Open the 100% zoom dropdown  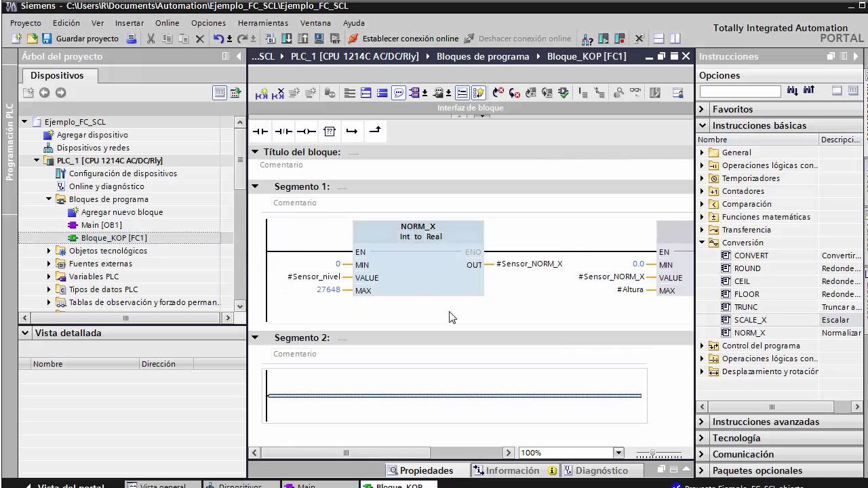[x=618, y=453]
